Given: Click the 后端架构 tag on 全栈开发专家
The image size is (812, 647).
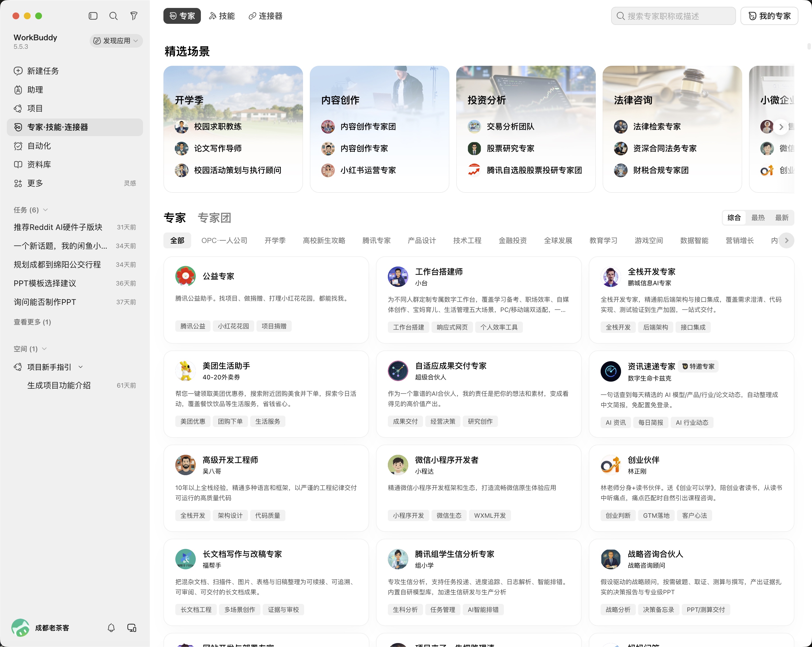Looking at the screenshot, I should click(655, 327).
